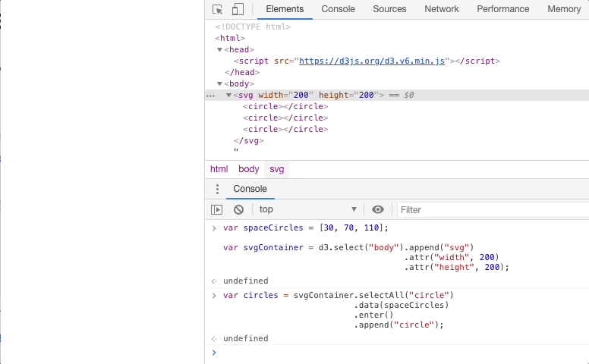589x364 pixels.
Task: Expand the var circles input entry chevron
Action: (x=214, y=296)
